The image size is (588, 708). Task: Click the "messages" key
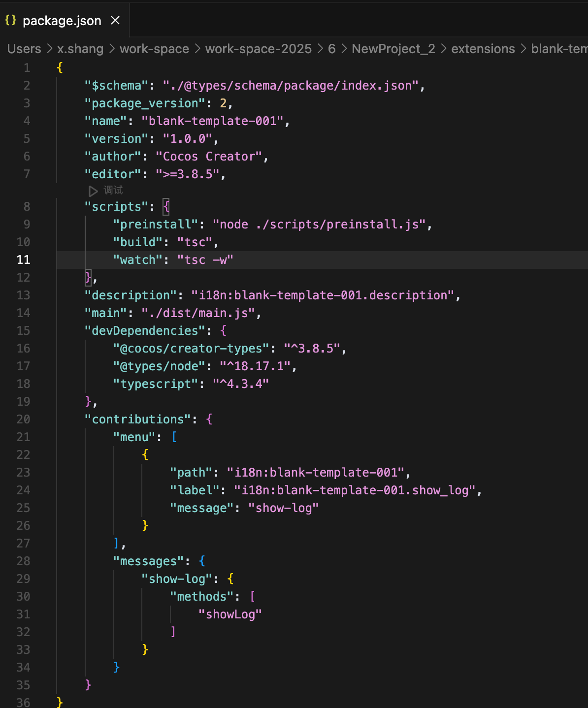149,561
